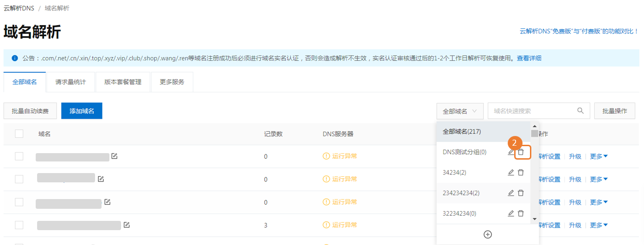The height and width of the screenshot is (245, 644).
Task: Click 运行异常 status in second row
Action: click(344, 179)
